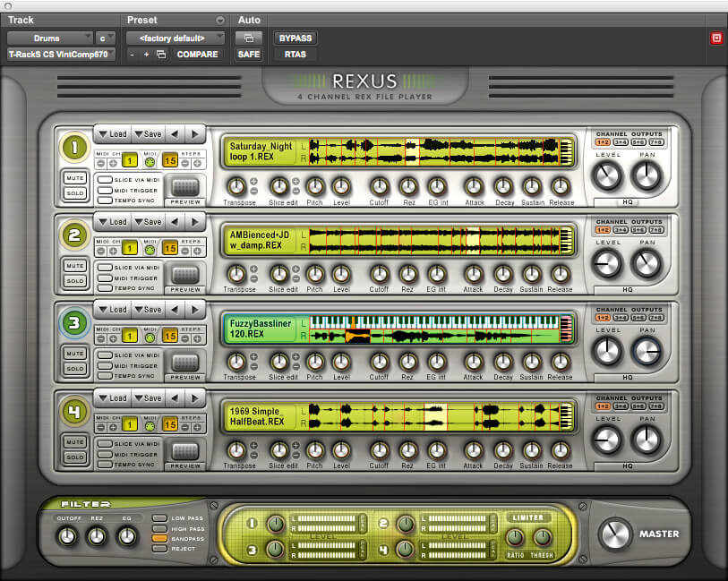Assign channel 2 to outputs 5+6
This screenshot has height=581, width=728.
coord(638,230)
